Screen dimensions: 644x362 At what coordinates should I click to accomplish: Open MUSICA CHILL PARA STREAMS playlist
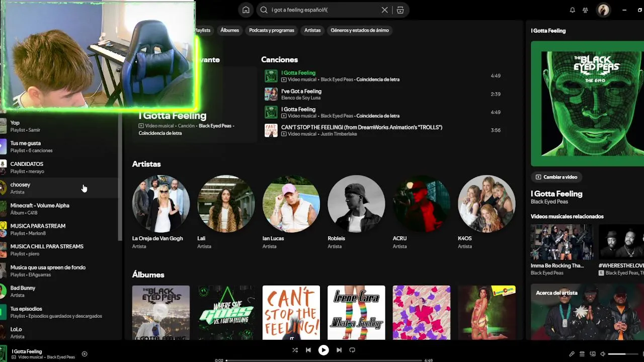[58, 250]
